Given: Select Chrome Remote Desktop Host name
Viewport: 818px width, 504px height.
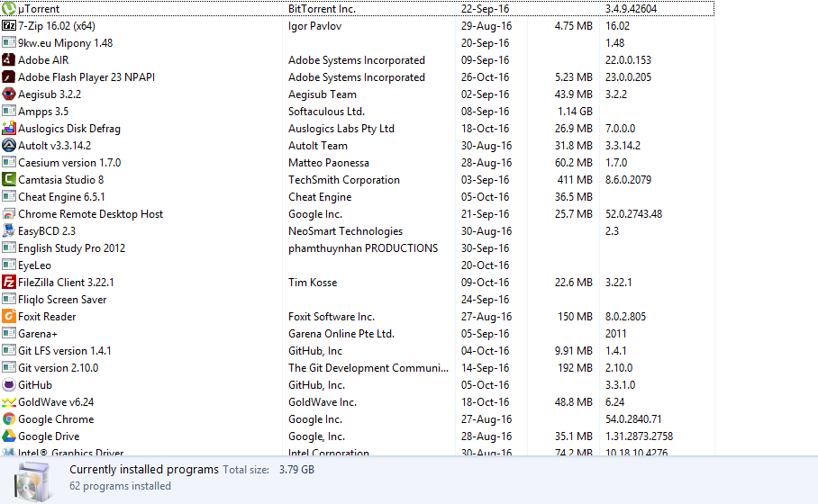Looking at the screenshot, I should (90, 214).
